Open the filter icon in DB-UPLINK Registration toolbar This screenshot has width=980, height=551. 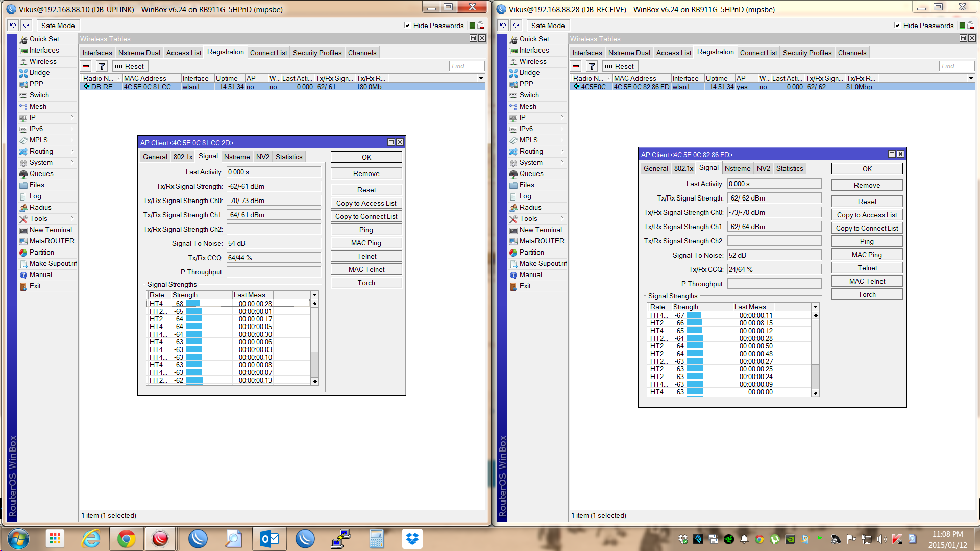[102, 66]
